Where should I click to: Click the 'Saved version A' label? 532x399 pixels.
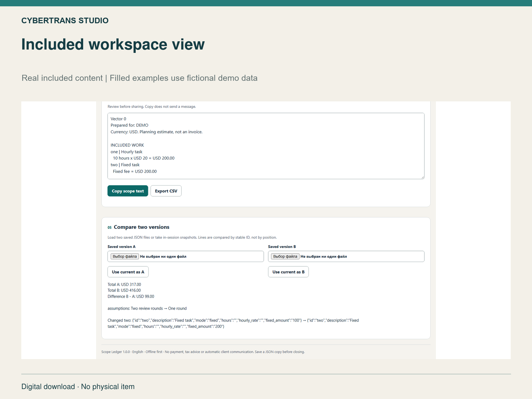pyautogui.click(x=121, y=247)
